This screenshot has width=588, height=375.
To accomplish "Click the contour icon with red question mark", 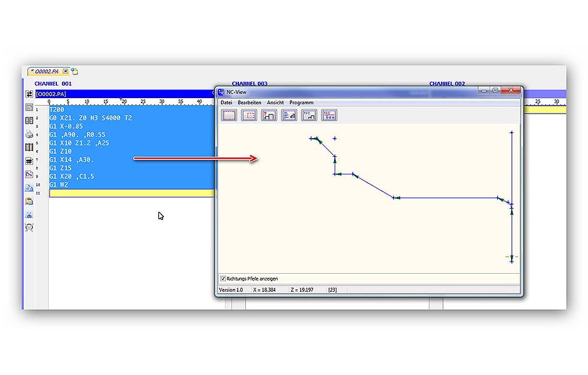I will (x=269, y=115).
